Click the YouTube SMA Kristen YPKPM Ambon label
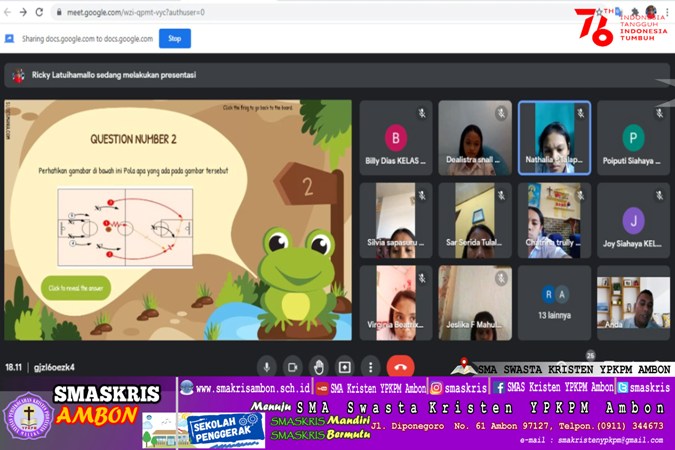 (x=378, y=388)
